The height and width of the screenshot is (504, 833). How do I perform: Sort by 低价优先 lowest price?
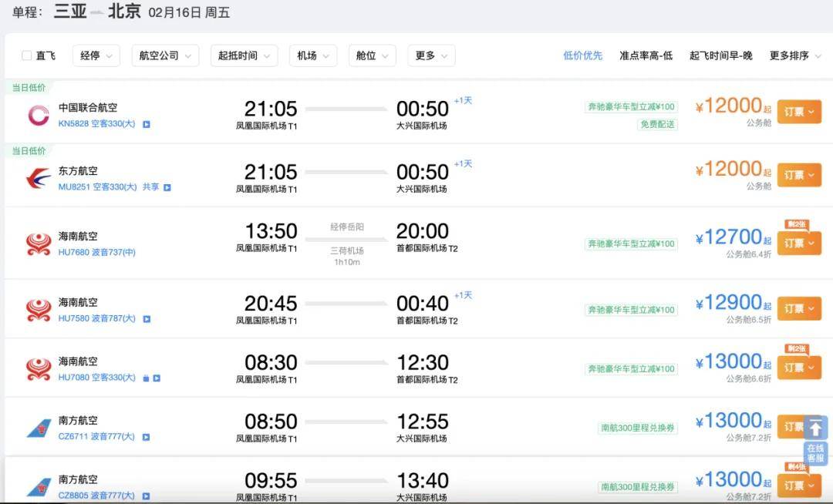click(x=582, y=55)
